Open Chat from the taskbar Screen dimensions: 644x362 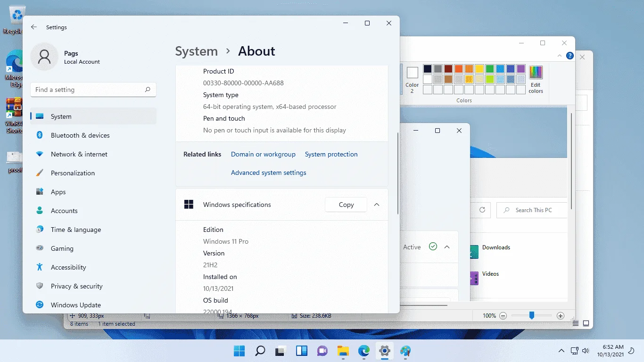click(322, 351)
